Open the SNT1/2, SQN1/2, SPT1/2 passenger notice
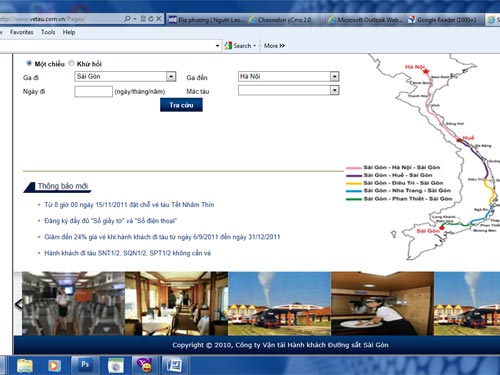Screen dimensions: 500x375 click(x=128, y=253)
